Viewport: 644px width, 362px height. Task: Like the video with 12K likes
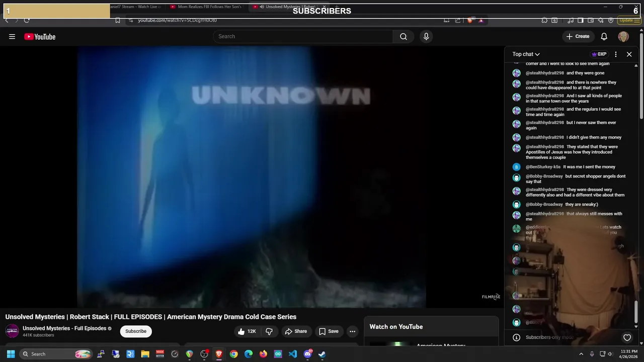(247, 331)
